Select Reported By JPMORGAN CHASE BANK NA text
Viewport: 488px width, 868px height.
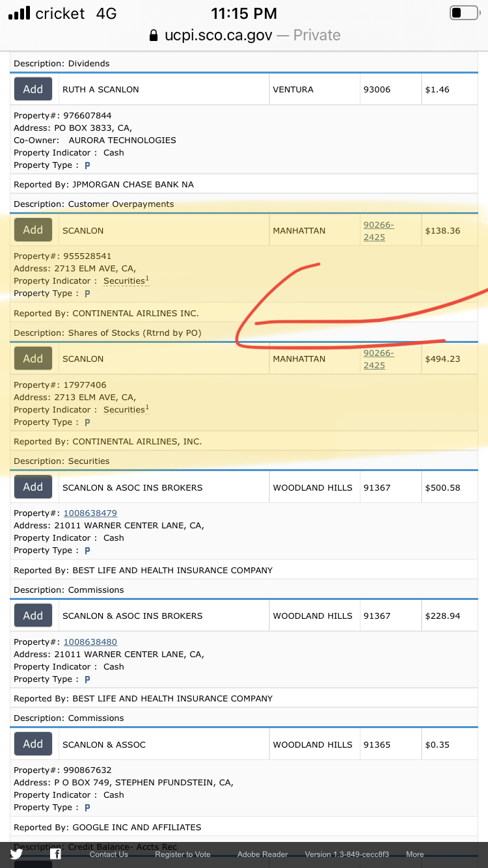point(104,185)
